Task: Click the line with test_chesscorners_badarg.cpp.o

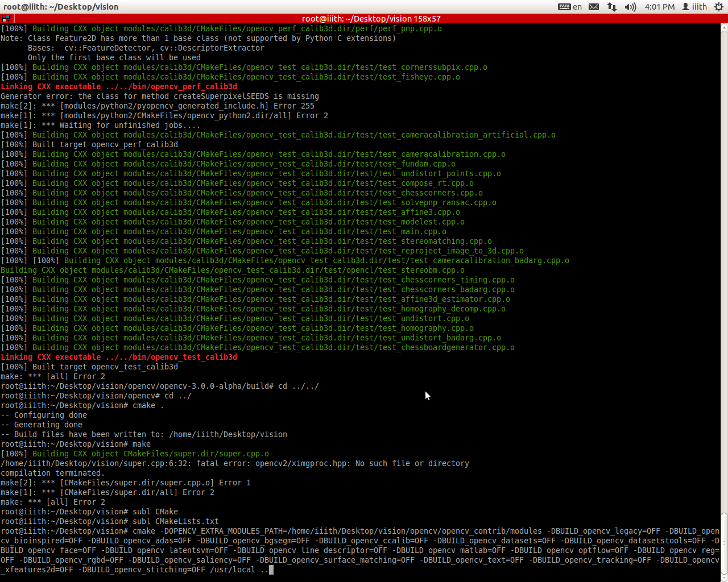Action: pyautogui.click(x=258, y=289)
